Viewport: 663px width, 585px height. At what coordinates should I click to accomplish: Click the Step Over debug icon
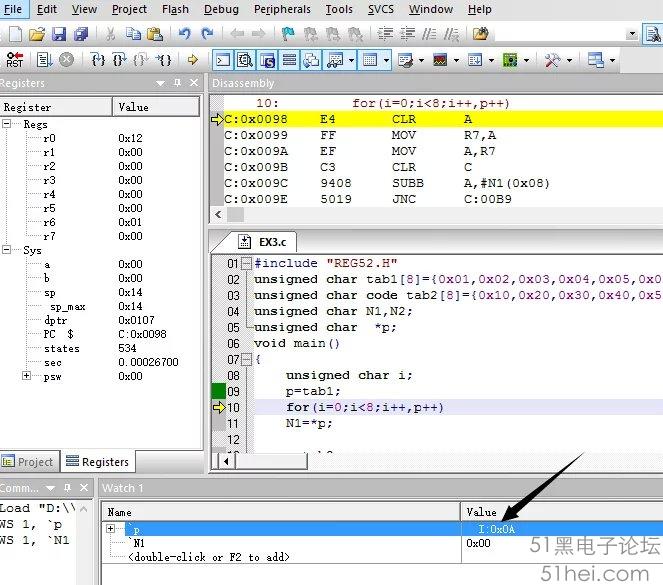[119, 60]
